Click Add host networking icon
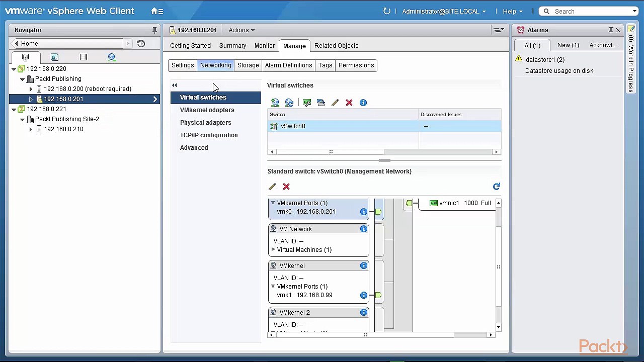644x362 pixels. pos(275,103)
